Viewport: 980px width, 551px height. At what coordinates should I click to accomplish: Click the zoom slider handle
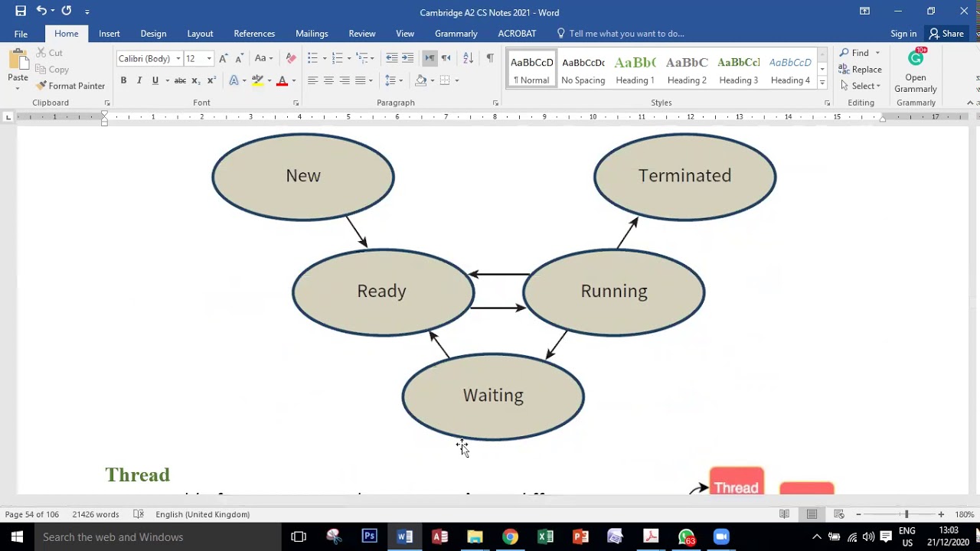click(906, 514)
